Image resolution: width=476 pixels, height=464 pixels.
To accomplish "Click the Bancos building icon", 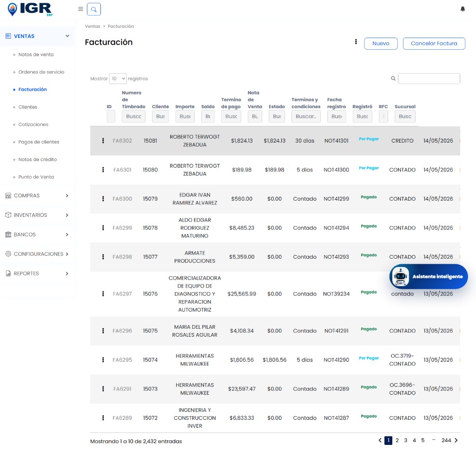I will click(x=8, y=235).
